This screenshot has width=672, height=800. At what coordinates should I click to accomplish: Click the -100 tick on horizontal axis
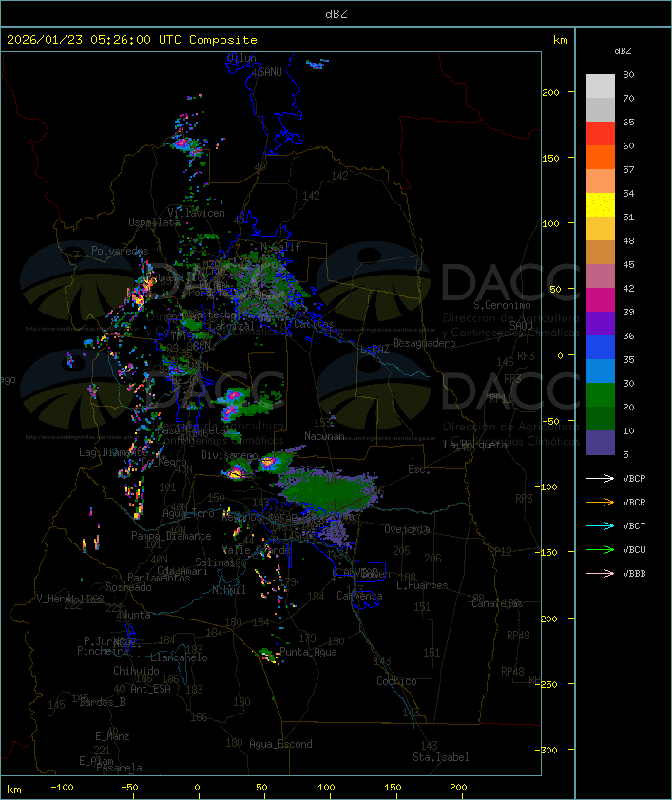62,788
